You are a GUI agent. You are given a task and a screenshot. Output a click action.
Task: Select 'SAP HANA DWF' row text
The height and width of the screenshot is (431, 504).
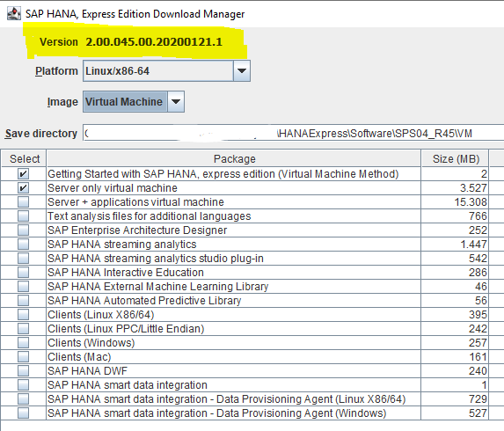click(x=87, y=371)
